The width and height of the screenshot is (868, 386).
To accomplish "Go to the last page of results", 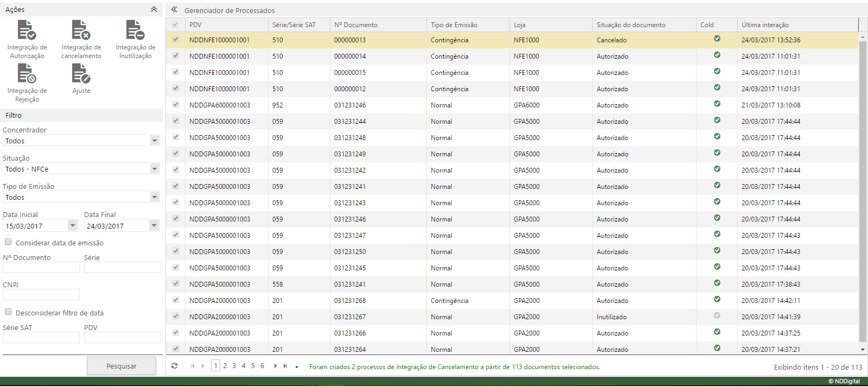I will [x=285, y=366].
